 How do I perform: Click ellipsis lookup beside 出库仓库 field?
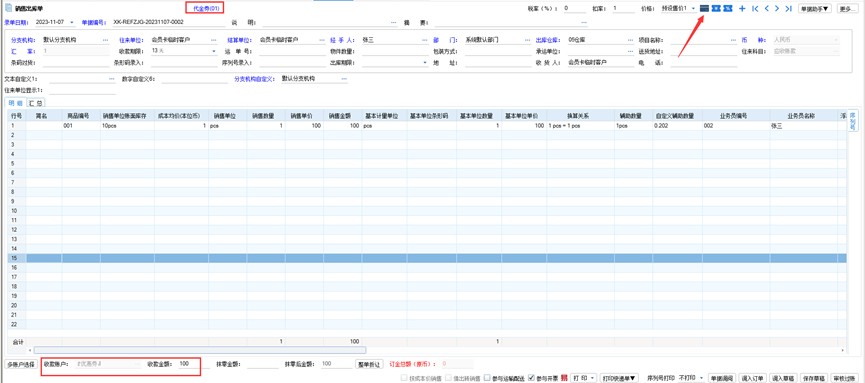pos(631,40)
